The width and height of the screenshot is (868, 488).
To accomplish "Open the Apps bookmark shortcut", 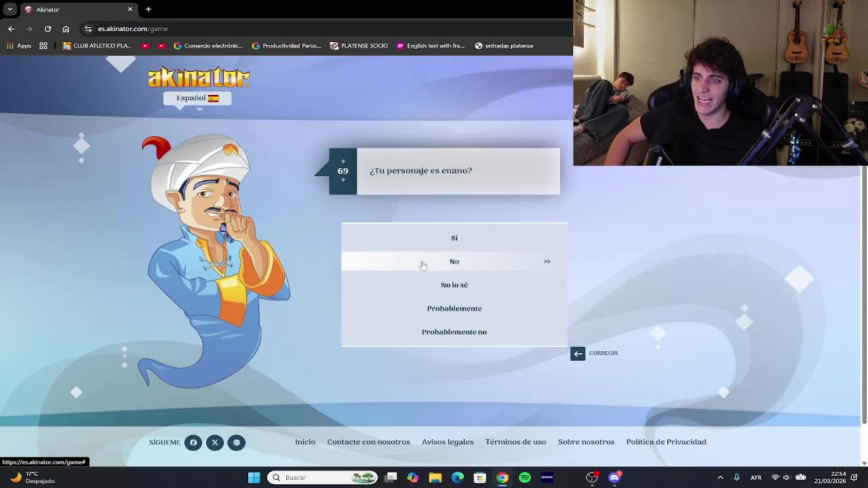I will pyautogui.click(x=19, y=46).
